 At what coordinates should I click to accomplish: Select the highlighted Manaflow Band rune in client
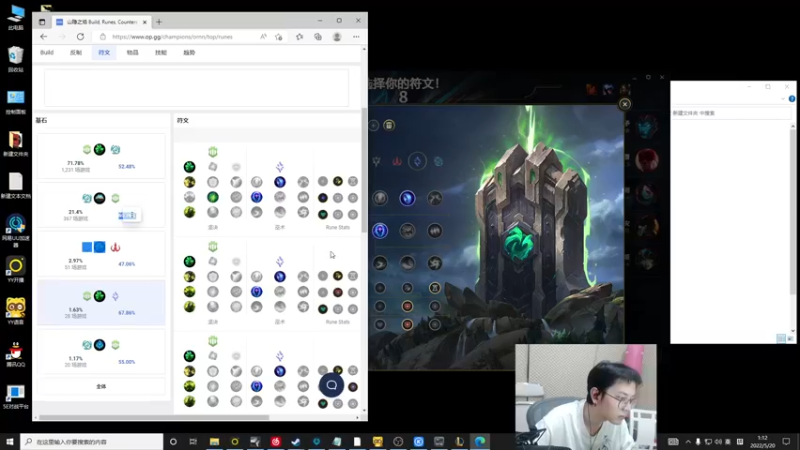[407, 198]
